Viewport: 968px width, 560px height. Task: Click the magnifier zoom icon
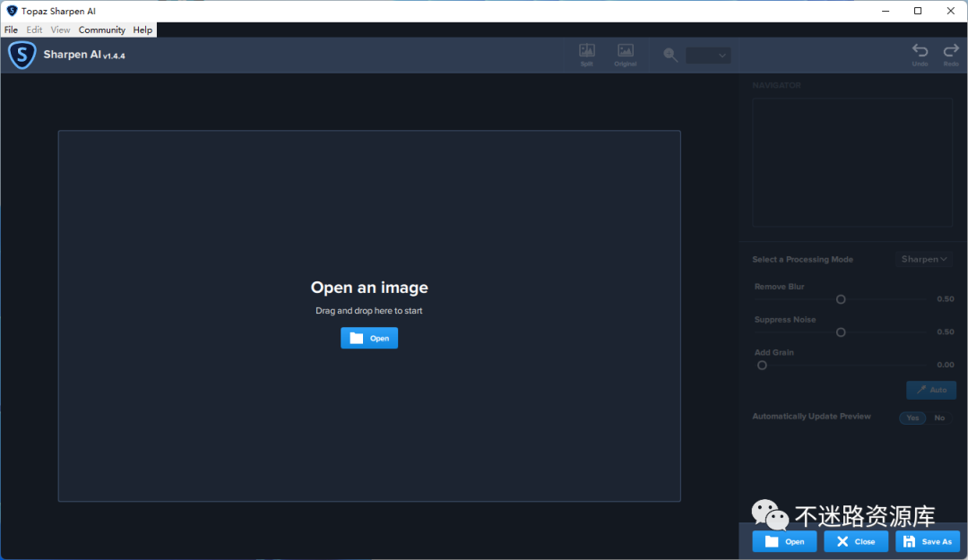pyautogui.click(x=670, y=55)
